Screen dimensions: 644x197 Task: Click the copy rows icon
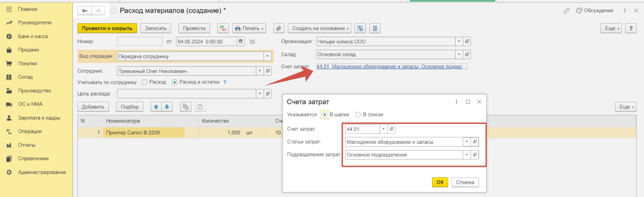(x=186, y=107)
